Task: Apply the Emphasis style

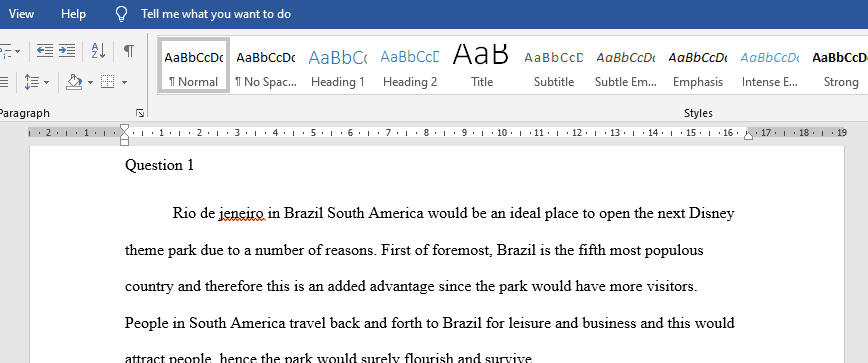Action: (x=698, y=65)
